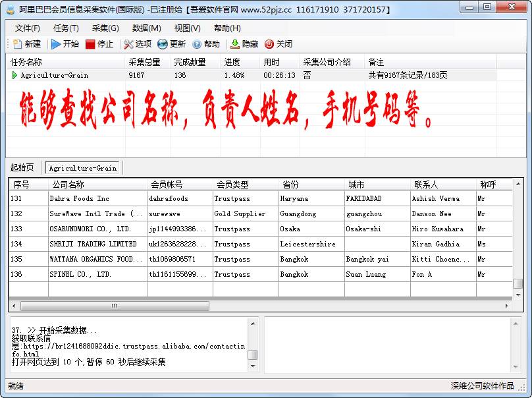Click the 会员帐号 column header

point(180,185)
